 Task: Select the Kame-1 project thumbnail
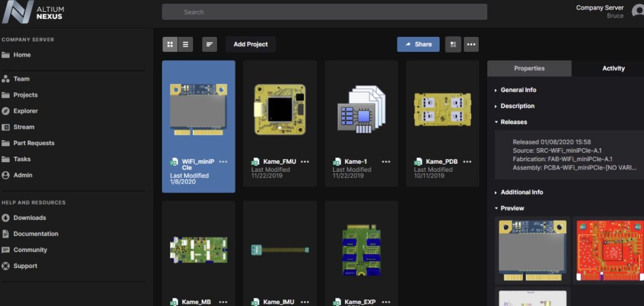361,109
